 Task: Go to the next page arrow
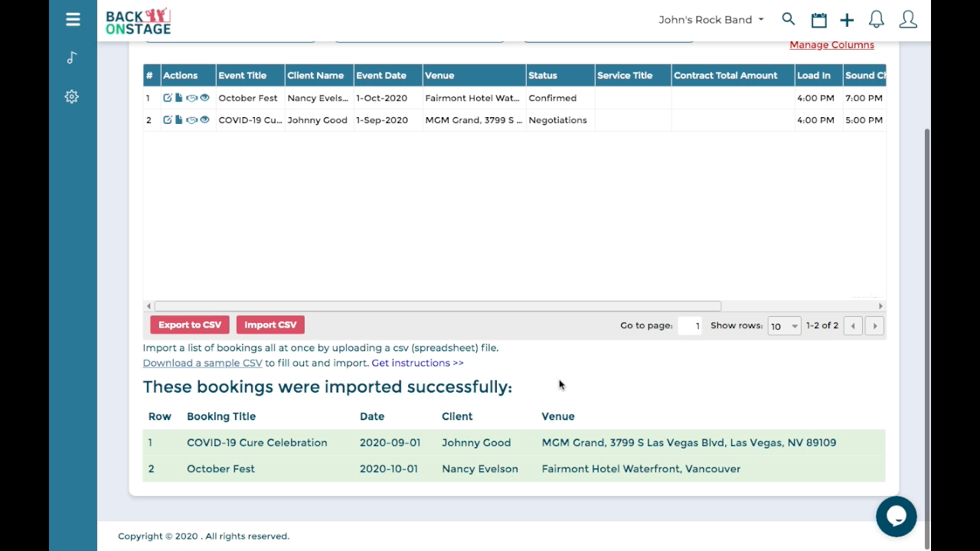[x=874, y=326]
